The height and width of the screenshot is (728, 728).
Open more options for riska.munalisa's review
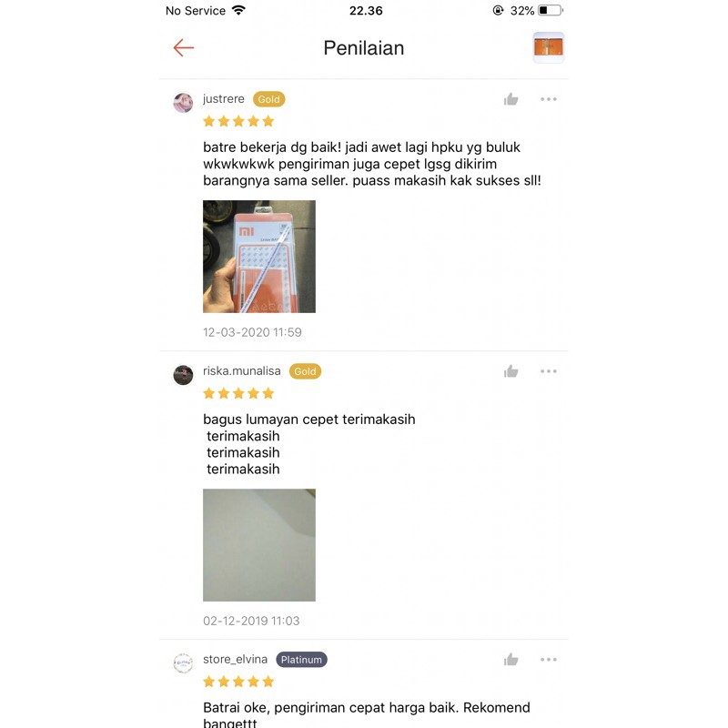pos(549,371)
